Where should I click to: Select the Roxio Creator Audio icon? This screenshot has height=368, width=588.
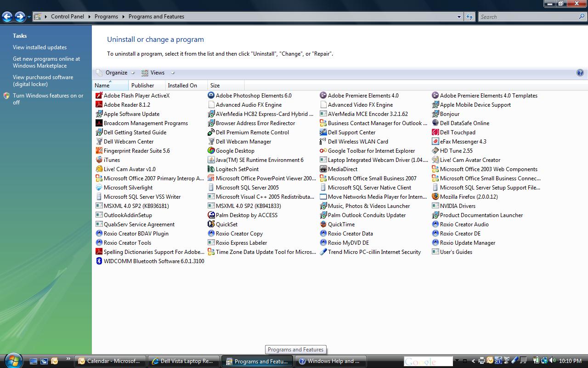[435, 224]
